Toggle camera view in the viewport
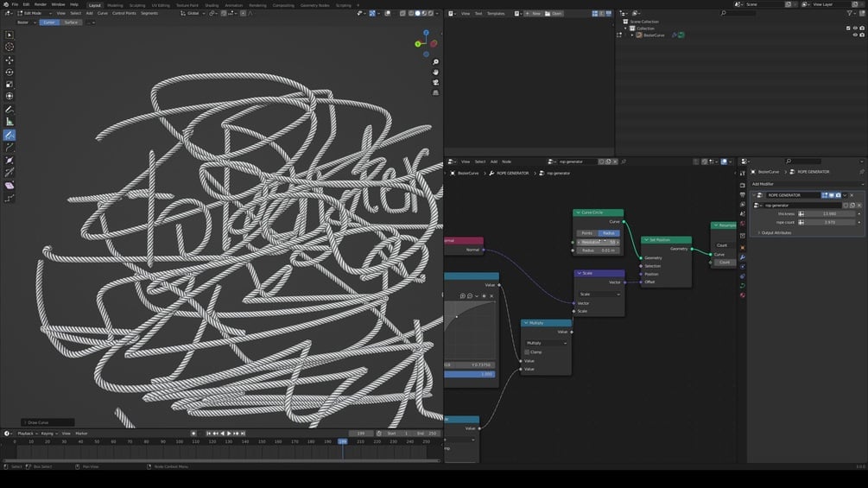Viewport: 868px width, 488px height. pyautogui.click(x=435, y=82)
